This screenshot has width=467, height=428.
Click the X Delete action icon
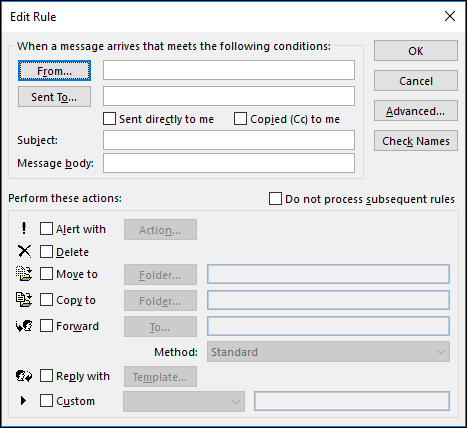[24, 252]
